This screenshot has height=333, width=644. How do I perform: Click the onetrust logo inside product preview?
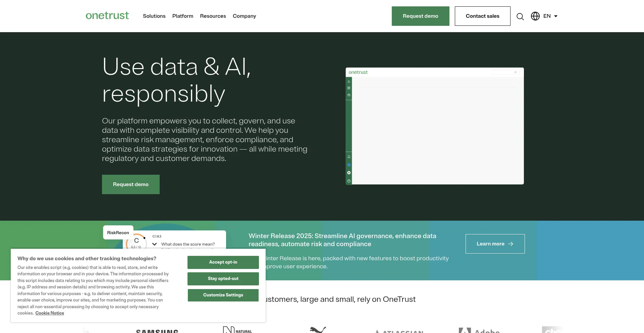pyautogui.click(x=358, y=72)
